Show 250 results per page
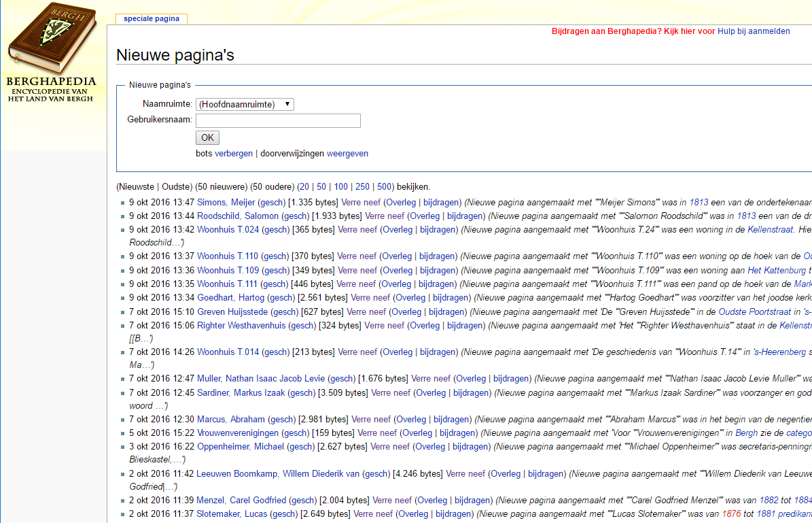The image size is (812, 523). click(362, 186)
